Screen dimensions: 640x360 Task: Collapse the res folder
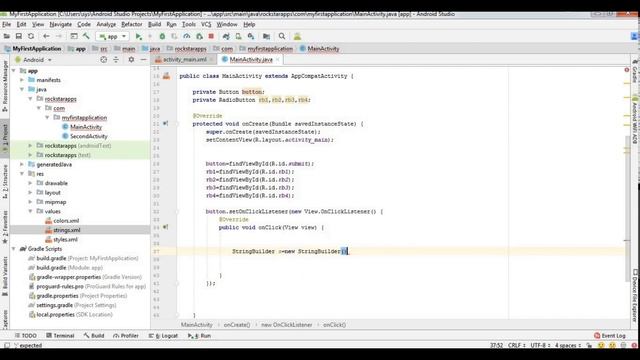tap(22, 174)
